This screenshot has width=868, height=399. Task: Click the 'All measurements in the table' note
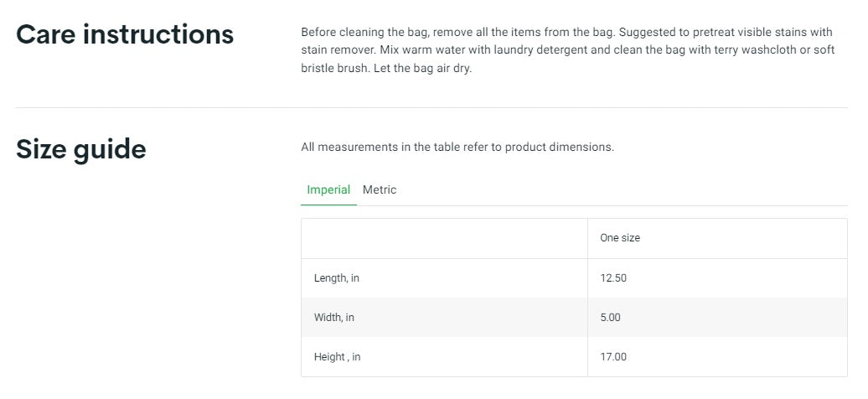(x=457, y=148)
